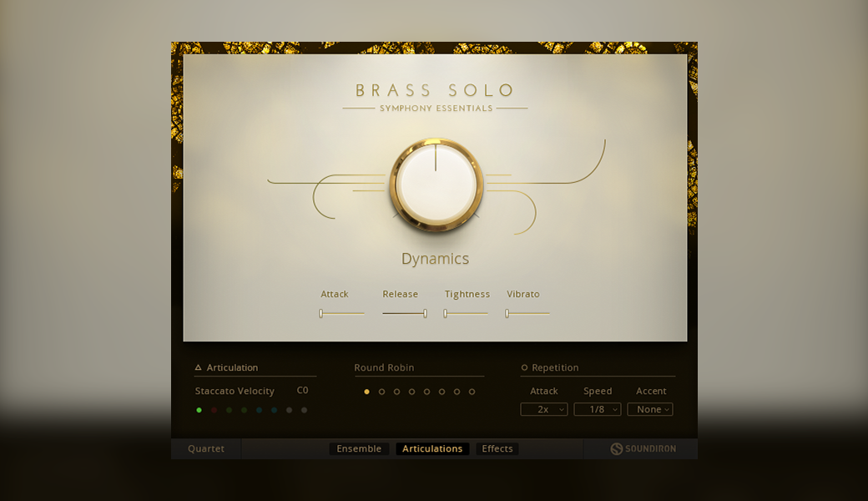Adjust the Attack slider handle
This screenshot has height=501, width=868.
click(x=321, y=313)
